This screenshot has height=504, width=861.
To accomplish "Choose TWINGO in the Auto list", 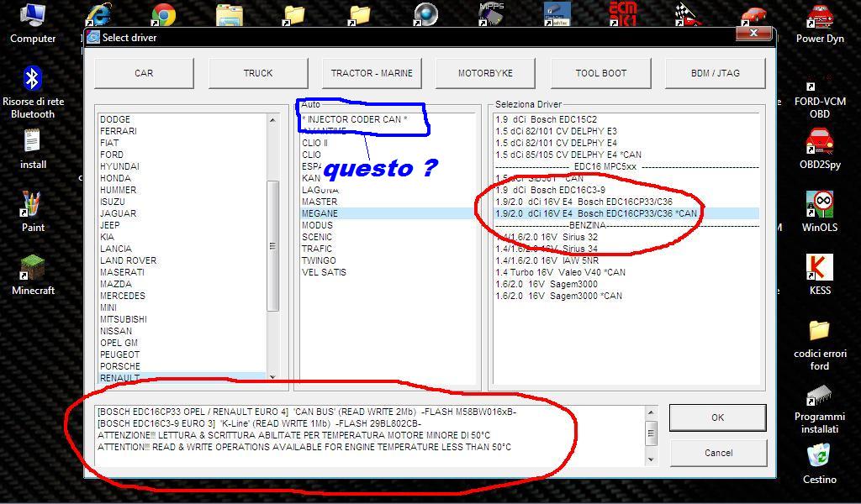I will [x=319, y=260].
